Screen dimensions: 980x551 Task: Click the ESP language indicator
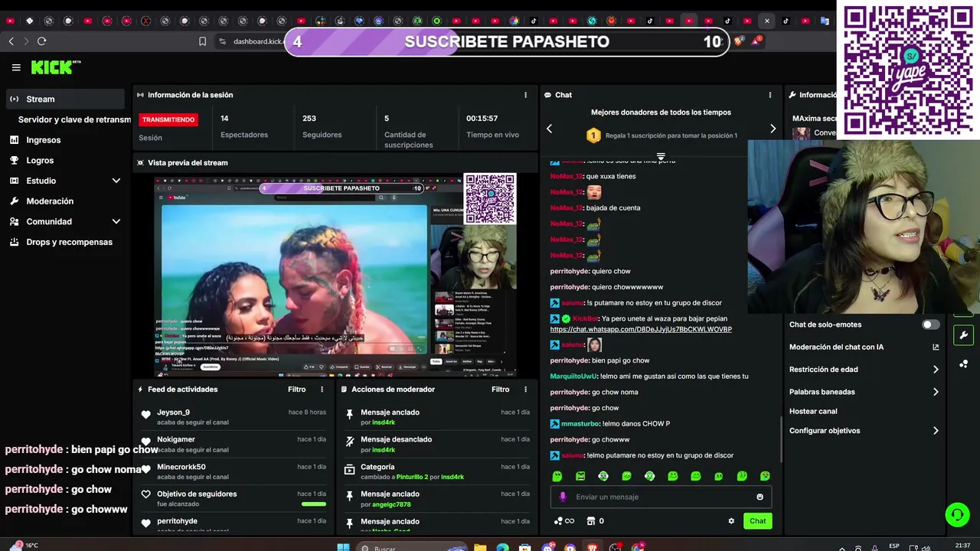coord(894,546)
